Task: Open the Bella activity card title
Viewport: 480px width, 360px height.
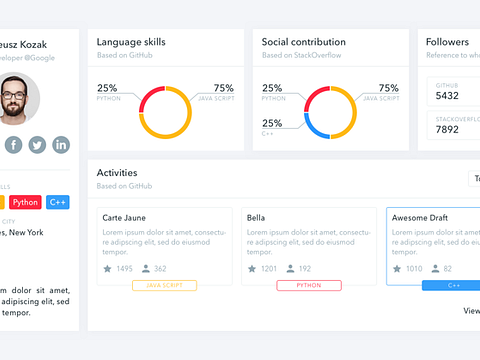Action: [x=256, y=218]
